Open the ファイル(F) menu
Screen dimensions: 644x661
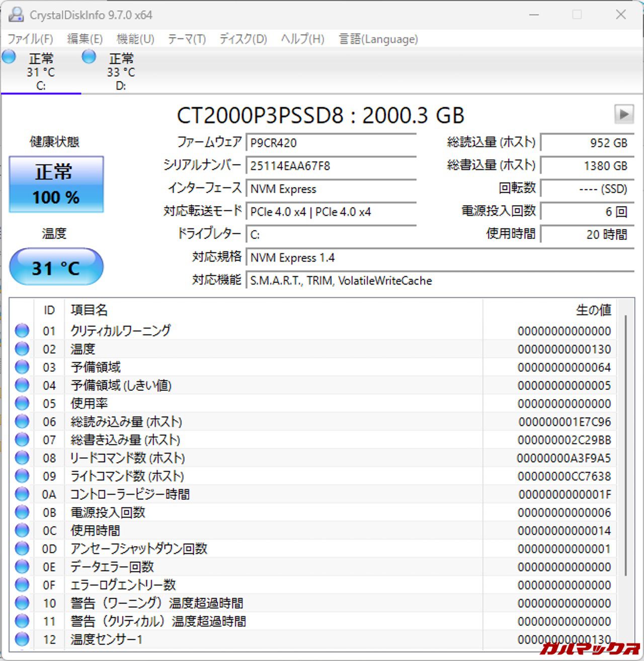30,39
